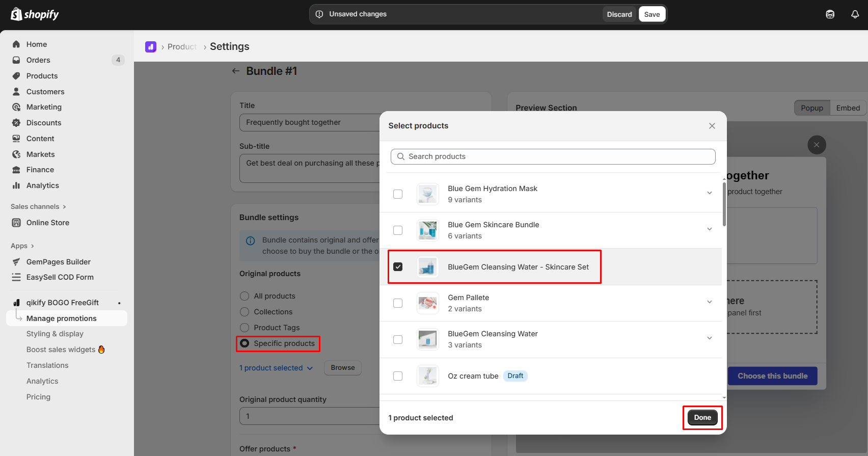Click the notification bell icon
The width and height of the screenshot is (868, 456).
[x=855, y=14]
